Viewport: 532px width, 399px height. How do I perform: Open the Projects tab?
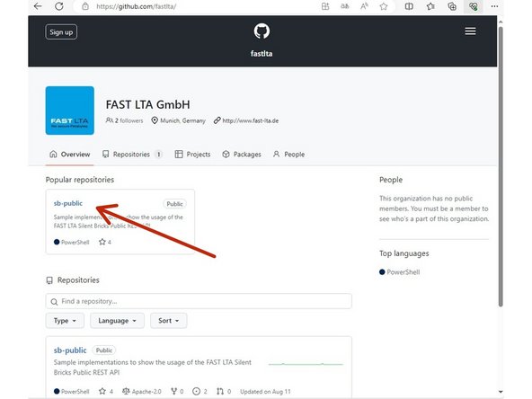pyautogui.click(x=192, y=155)
